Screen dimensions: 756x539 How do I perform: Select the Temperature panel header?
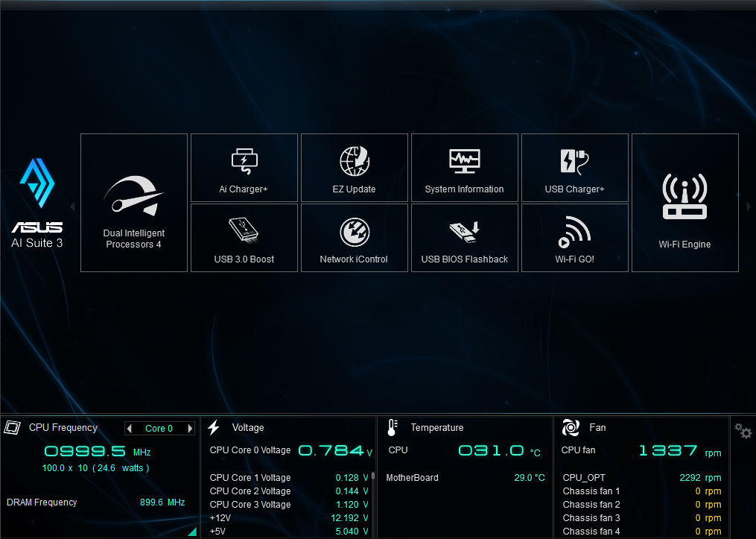[436, 428]
